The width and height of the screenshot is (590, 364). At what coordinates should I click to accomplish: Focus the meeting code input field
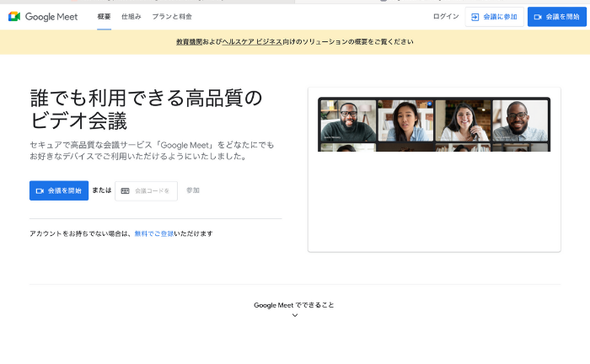coord(146,191)
